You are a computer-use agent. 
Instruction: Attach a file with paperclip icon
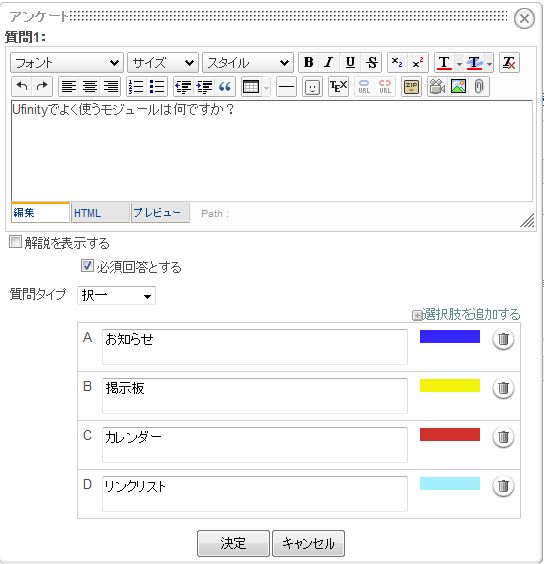[x=479, y=87]
